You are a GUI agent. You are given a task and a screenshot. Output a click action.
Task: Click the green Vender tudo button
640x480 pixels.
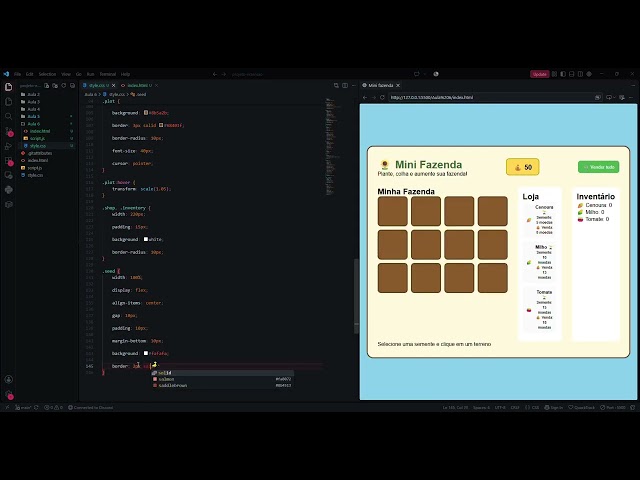[598, 167]
